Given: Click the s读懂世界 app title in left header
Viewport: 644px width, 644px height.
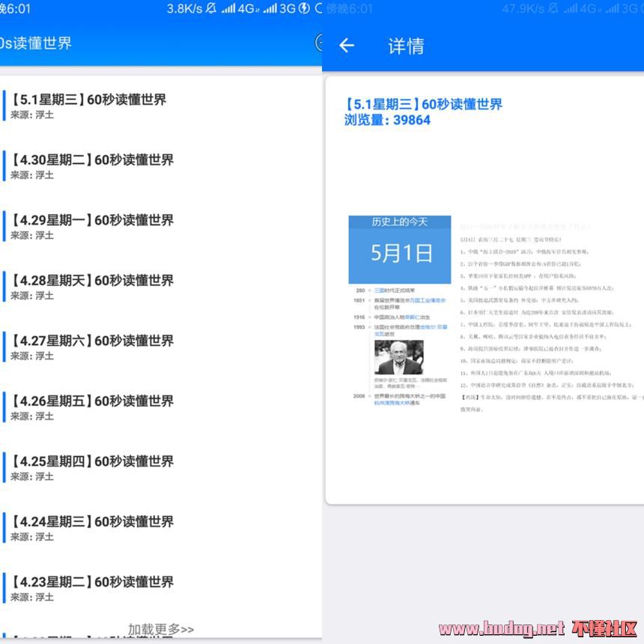Looking at the screenshot, I should pyautogui.click(x=35, y=43).
